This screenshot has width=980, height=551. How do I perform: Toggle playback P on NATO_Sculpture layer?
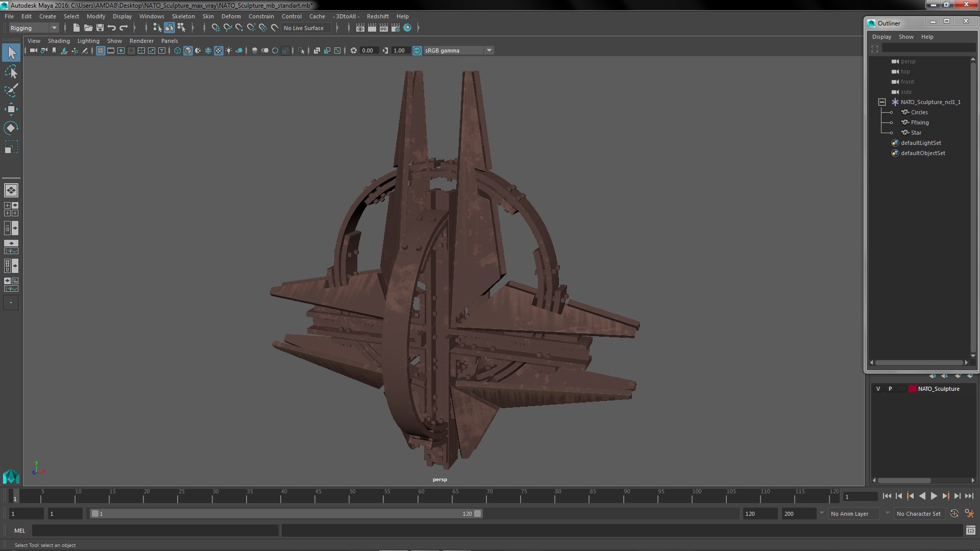tap(890, 389)
